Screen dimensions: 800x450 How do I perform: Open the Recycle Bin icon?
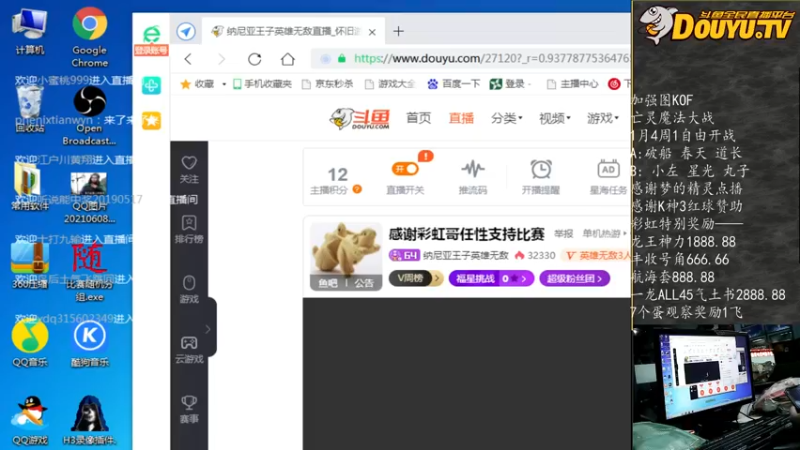coord(29,108)
